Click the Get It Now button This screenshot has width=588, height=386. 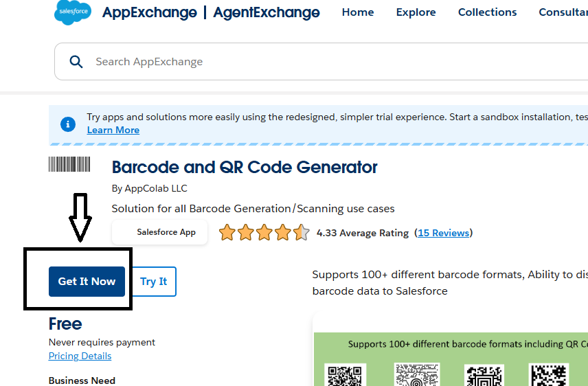[87, 282]
